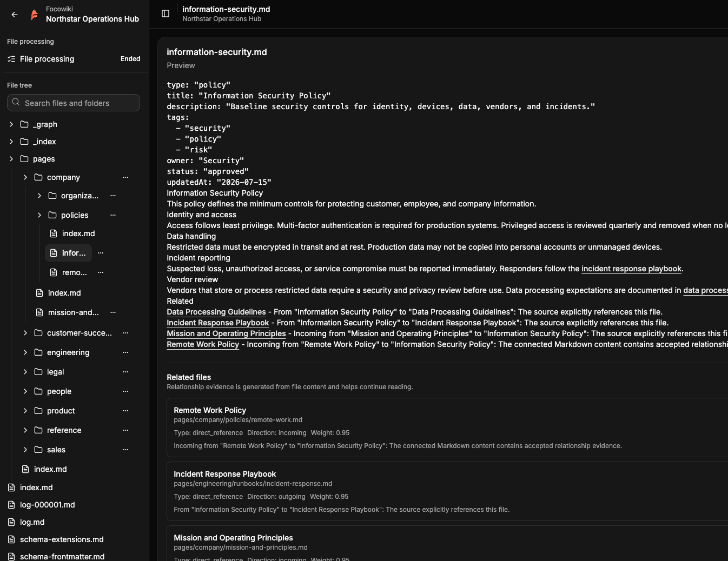Image resolution: width=728 pixels, height=561 pixels.
Task: Open the File processing Ended item
Action: click(74, 59)
